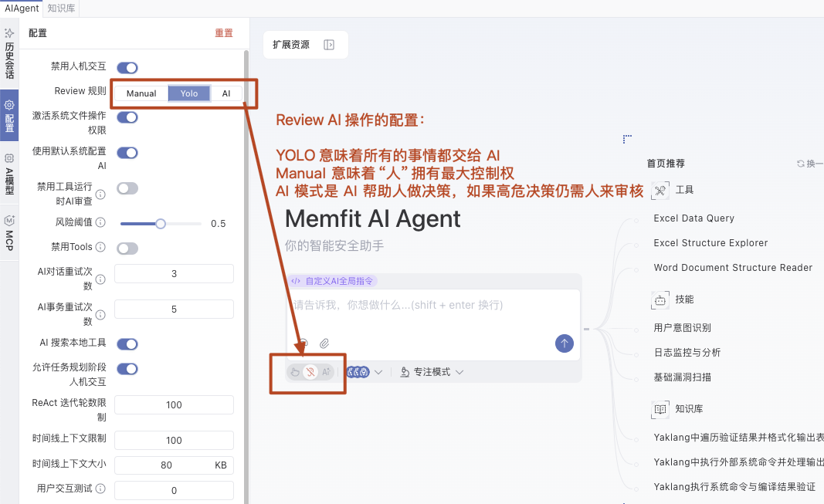Focus the ReAct 迭代轮数限制 field
Image resolution: width=824 pixels, height=504 pixels.
174,404
